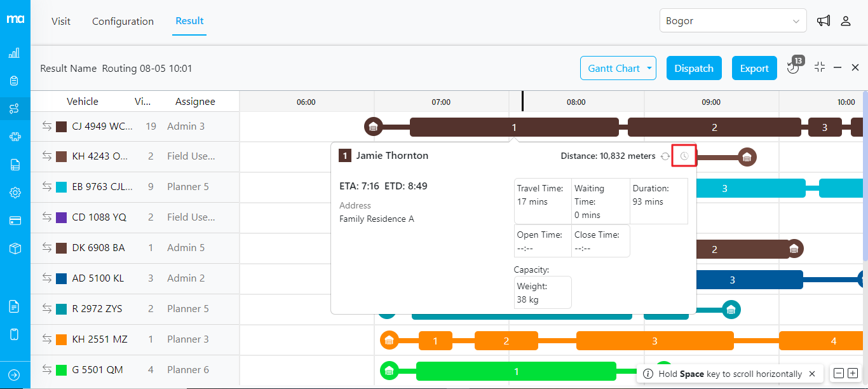The width and height of the screenshot is (868, 389).
Task: Open the user profile icon
Action: (x=846, y=21)
